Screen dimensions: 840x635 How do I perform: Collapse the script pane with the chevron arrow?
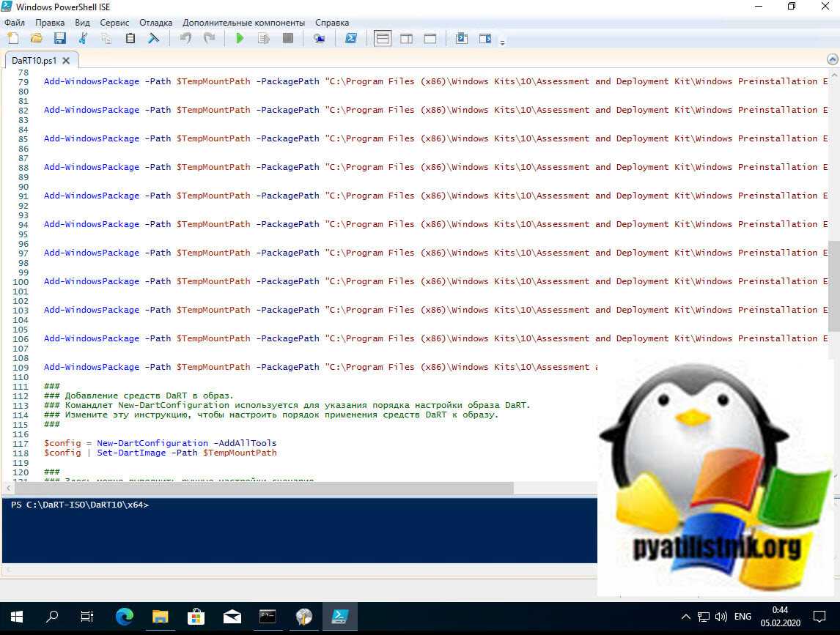(832, 59)
